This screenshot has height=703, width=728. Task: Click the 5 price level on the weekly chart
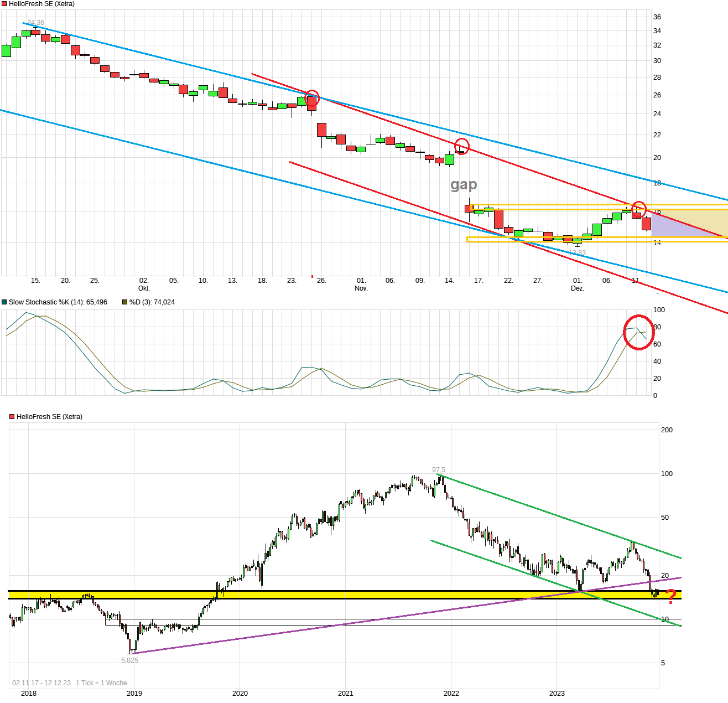(x=663, y=663)
